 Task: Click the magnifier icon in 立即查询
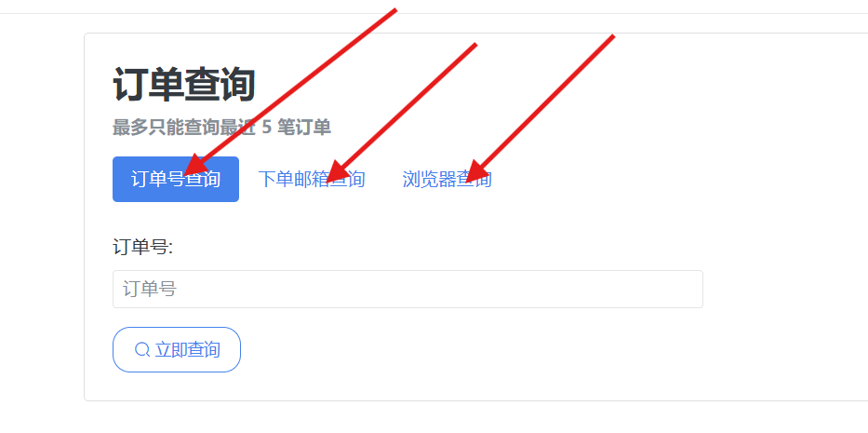coord(142,349)
